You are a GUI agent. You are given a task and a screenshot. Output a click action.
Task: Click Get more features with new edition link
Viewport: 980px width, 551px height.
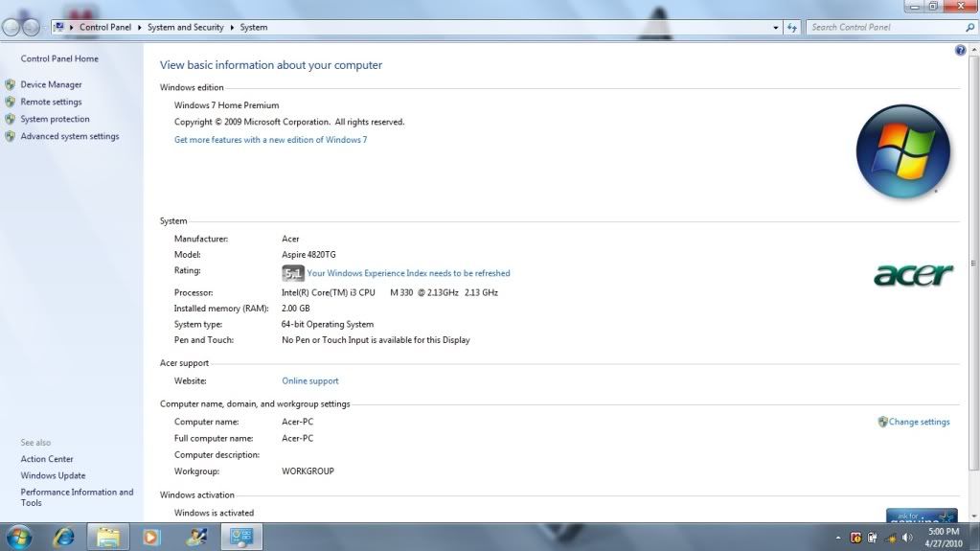click(270, 140)
